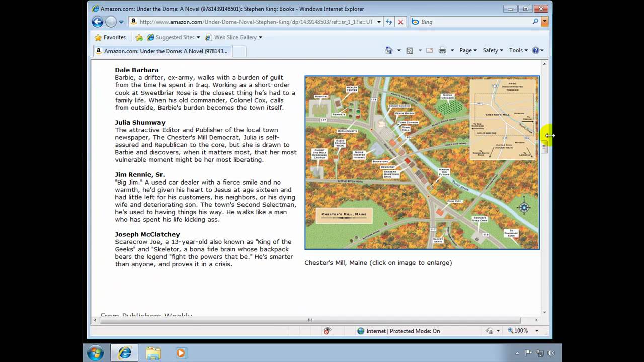Click the 'Jim Rennie, Sr.' heading
Viewport: 644px width, 362px height.
pos(139,174)
